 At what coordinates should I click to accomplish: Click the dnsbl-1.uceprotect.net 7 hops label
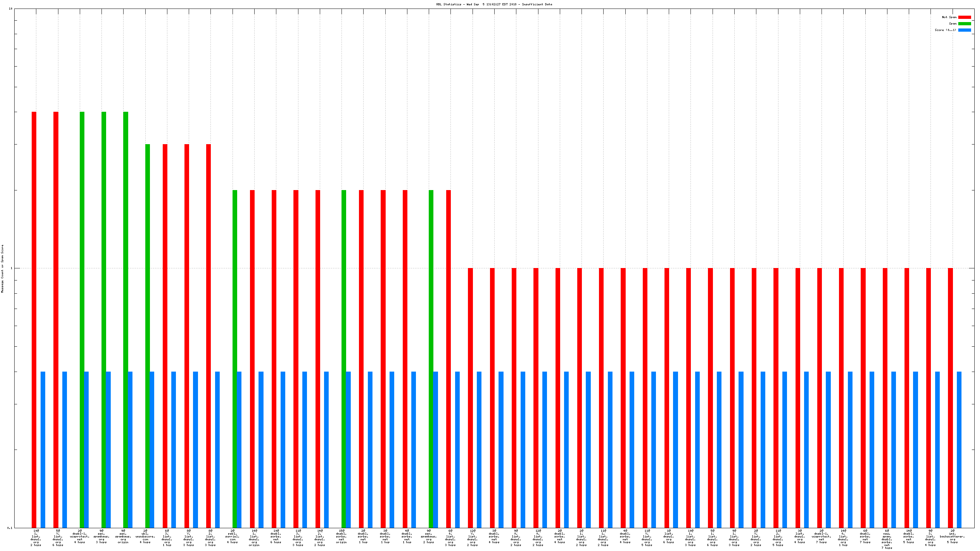pos(822,536)
